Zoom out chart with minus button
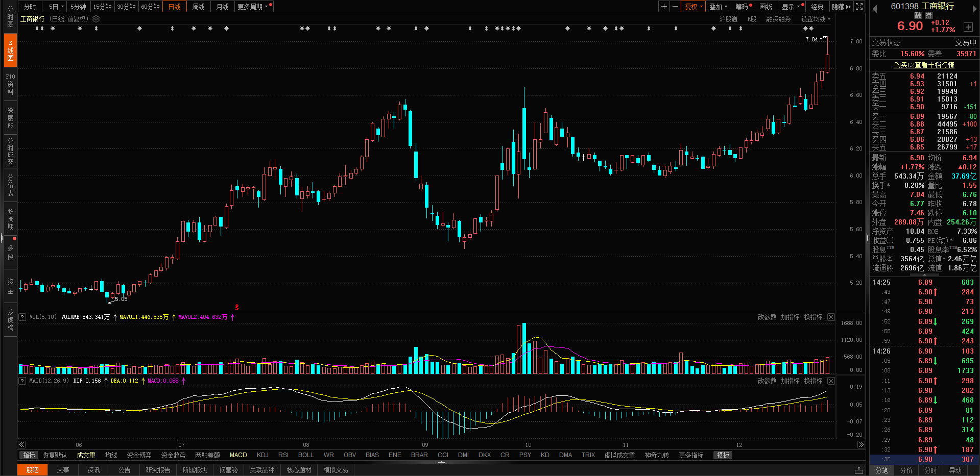Screen dimensions: 980x476 coord(675,7)
